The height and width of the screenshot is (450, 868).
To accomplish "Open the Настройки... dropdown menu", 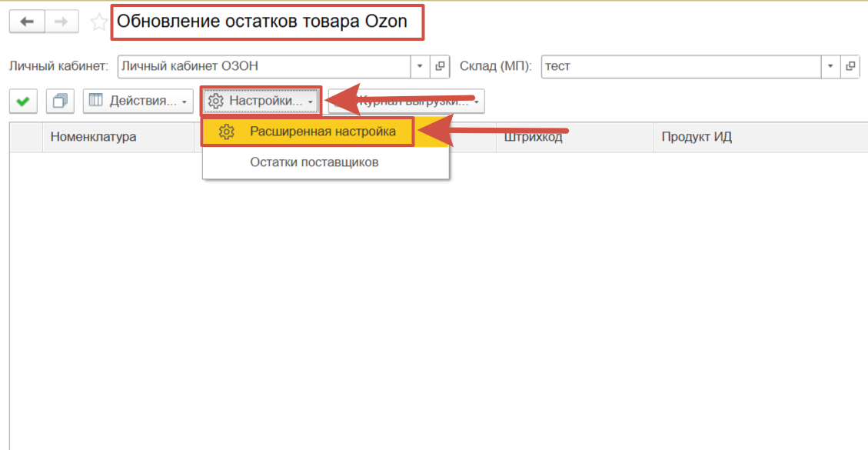I will tap(261, 101).
